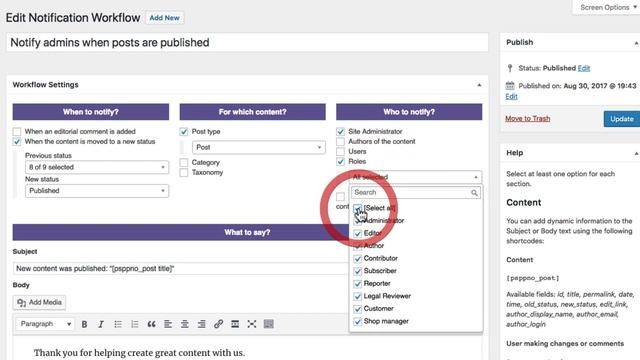The image size is (640, 360).
Task: Check the Users option
Action: [340, 151]
